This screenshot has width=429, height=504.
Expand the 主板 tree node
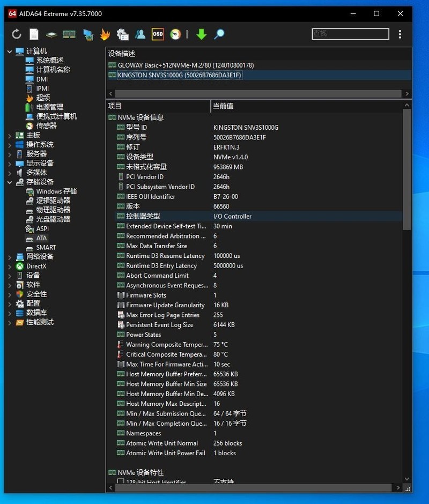click(x=10, y=136)
